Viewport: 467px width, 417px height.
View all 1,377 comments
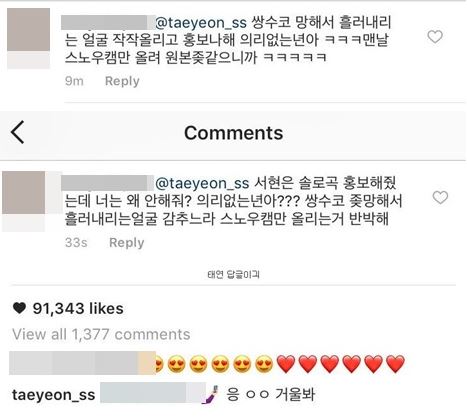click(101, 334)
